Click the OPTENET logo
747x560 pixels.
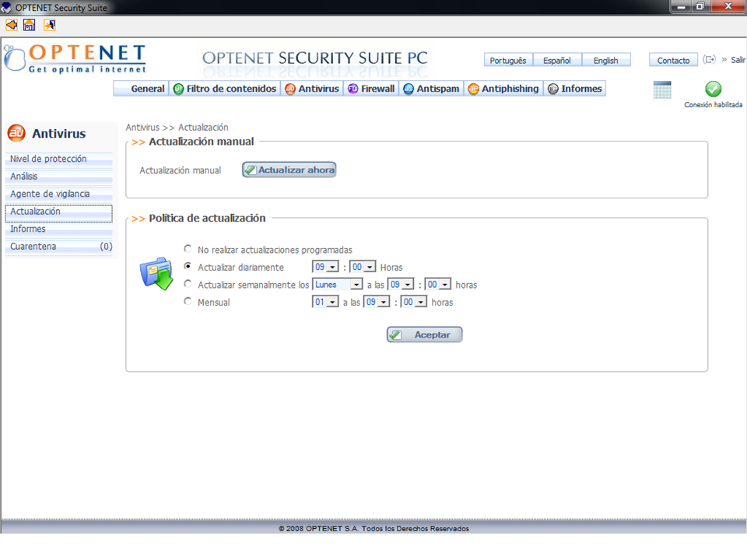click(x=75, y=58)
